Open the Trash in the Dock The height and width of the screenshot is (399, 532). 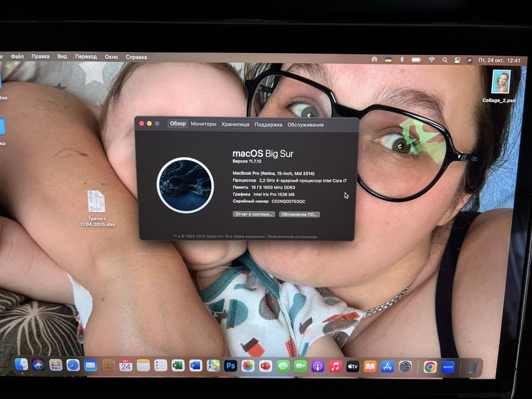[x=473, y=368]
